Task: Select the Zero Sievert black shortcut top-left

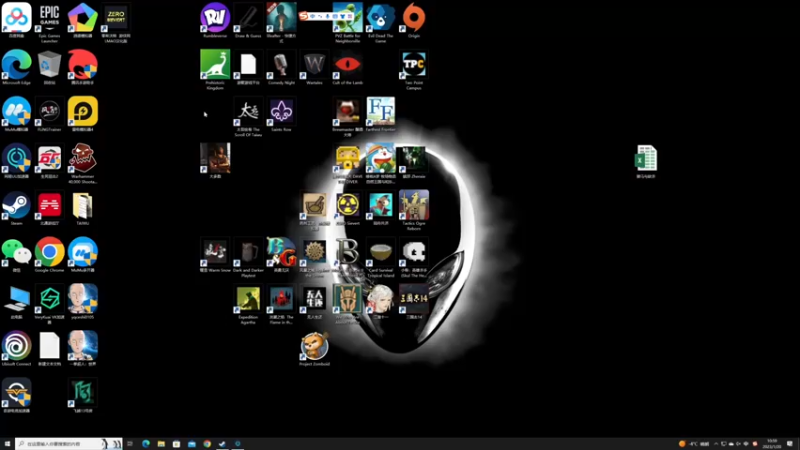Action: coord(116,18)
